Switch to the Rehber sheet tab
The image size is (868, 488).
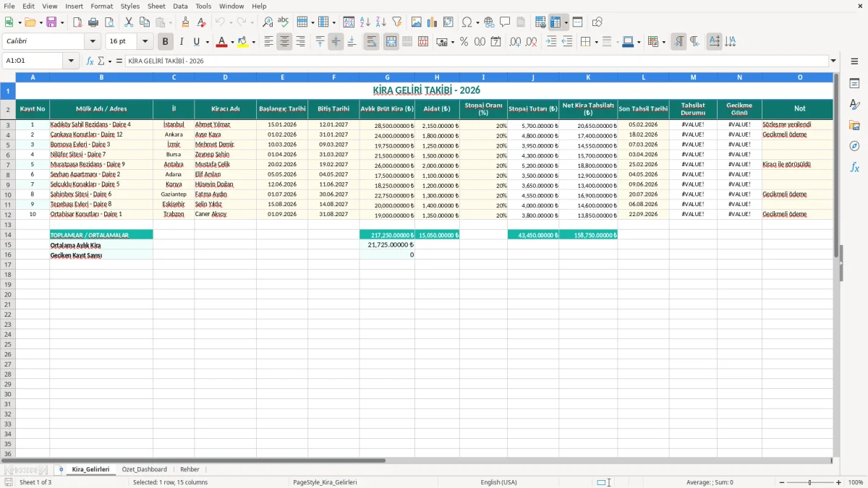pyautogui.click(x=190, y=469)
